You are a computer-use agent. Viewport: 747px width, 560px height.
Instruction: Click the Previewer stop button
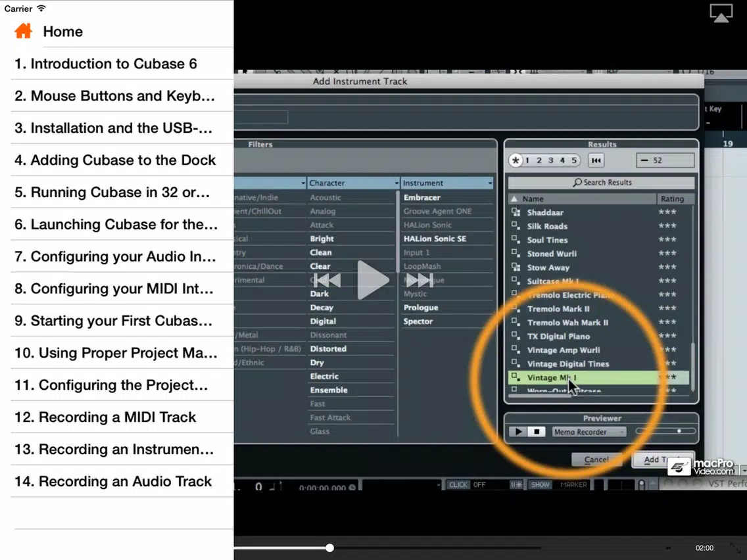coord(537,432)
